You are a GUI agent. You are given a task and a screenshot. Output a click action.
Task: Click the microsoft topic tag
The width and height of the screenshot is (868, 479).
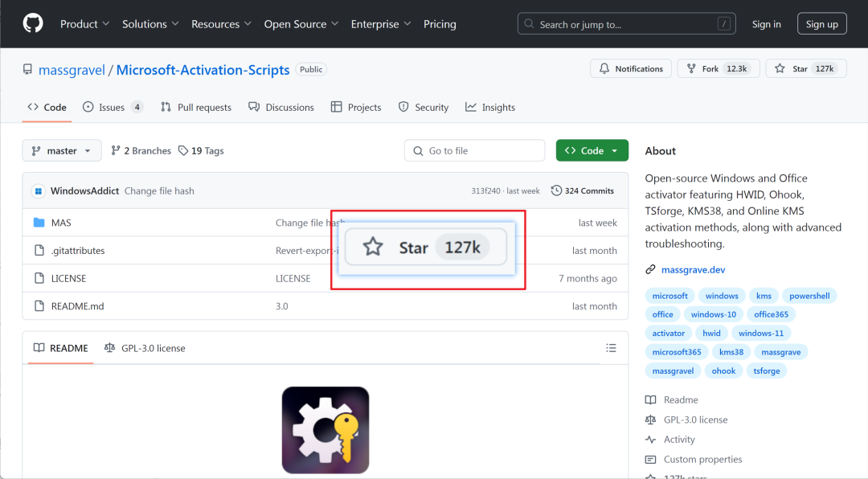[669, 296]
